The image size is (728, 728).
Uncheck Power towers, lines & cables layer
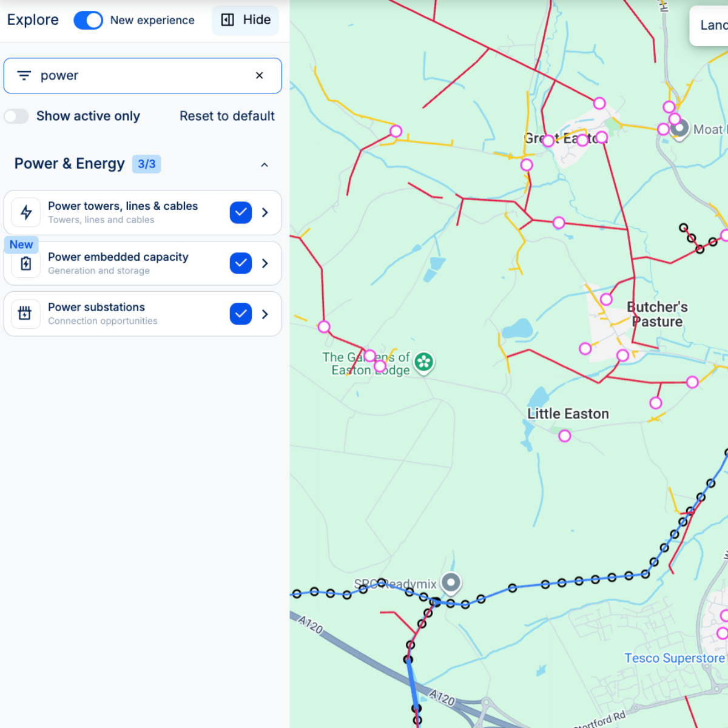tap(241, 212)
